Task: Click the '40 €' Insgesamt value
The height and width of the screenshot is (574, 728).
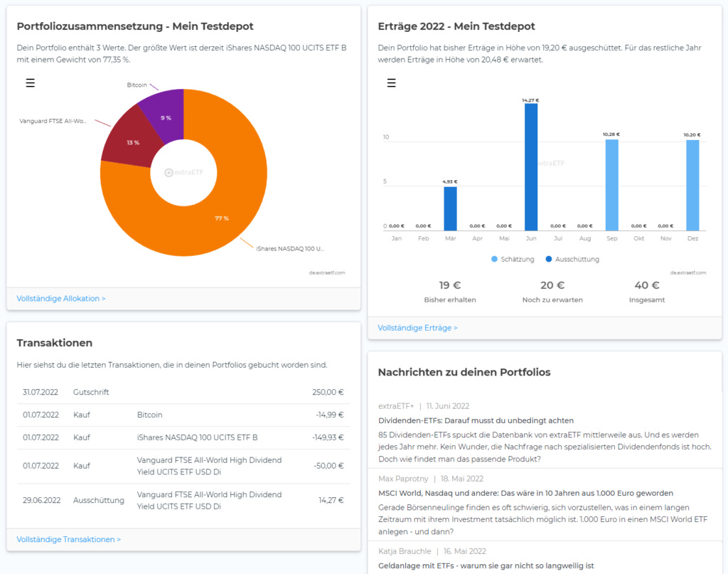Action: pyautogui.click(x=647, y=285)
